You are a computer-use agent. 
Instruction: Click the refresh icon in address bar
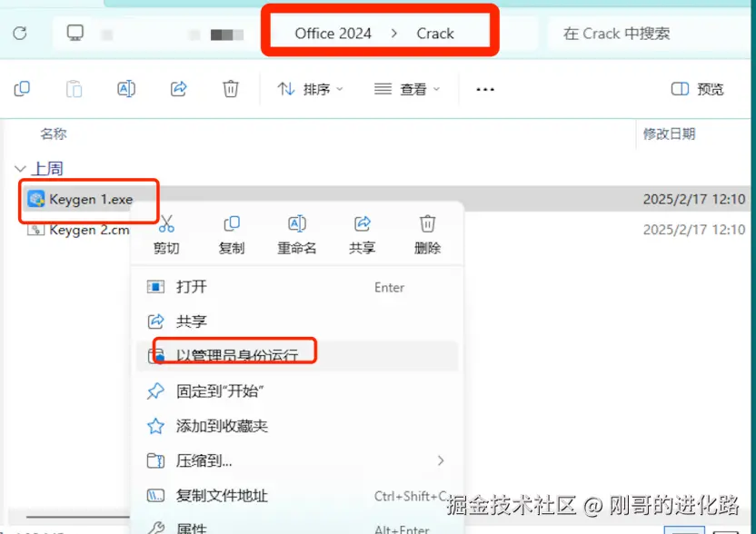point(20,34)
